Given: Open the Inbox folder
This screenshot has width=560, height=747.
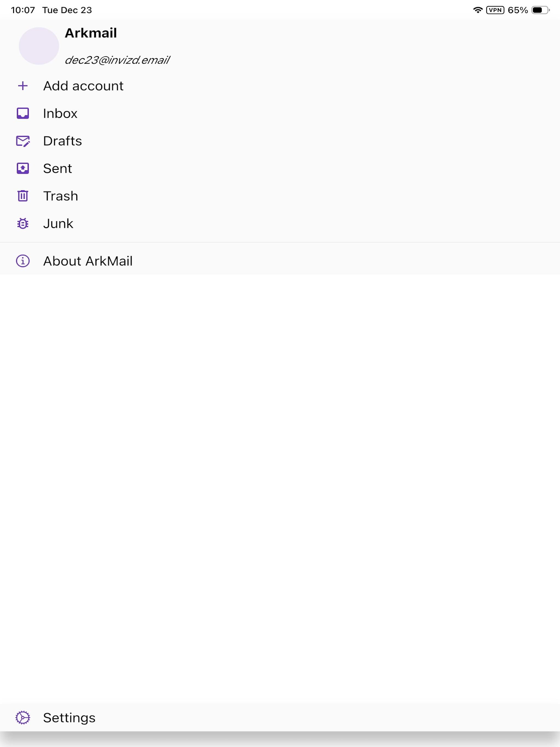Looking at the screenshot, I should click(280, 113).
